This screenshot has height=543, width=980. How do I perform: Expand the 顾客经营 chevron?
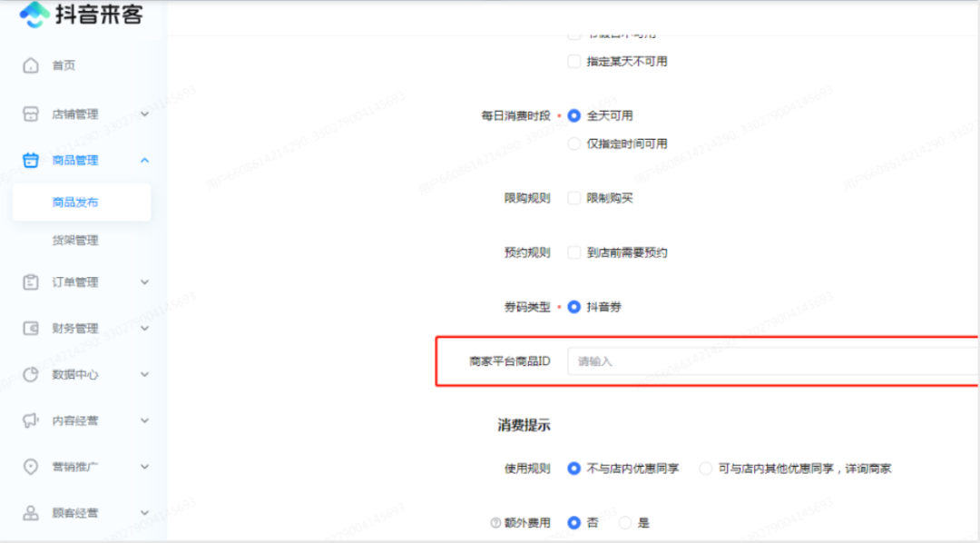144,513
